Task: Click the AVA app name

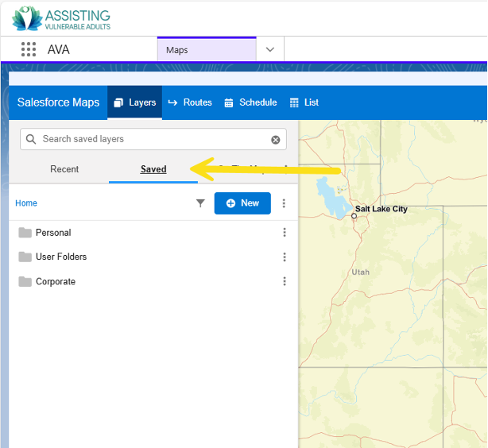Action: (59, 49)
